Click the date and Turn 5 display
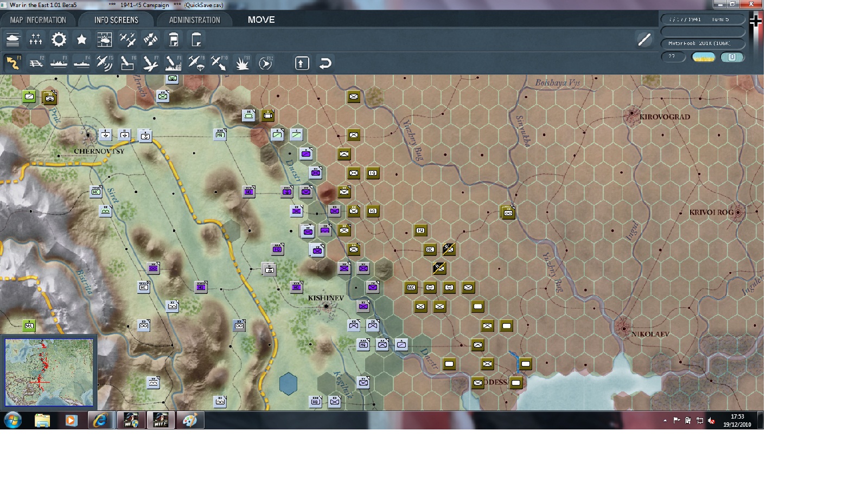Viewport: 868px width, 488px height. (703, 20)
